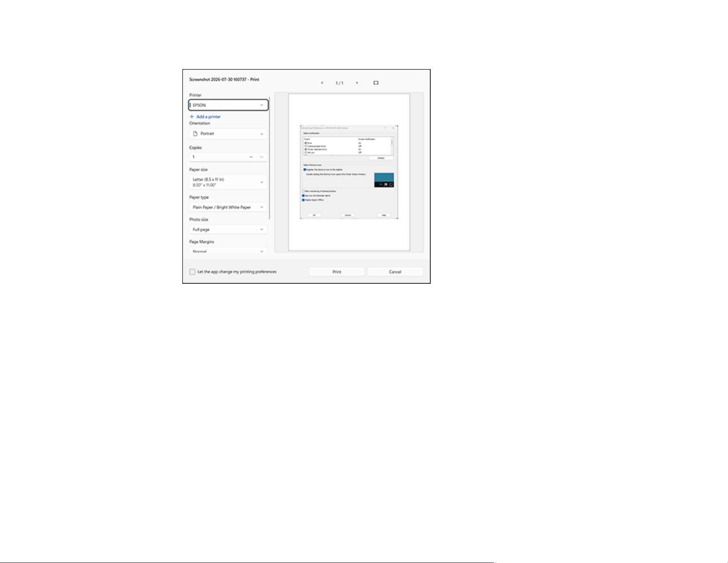Click the settings panel vertical scrollbar
Viewport: 728px width, 563px height.
[270, 158]
